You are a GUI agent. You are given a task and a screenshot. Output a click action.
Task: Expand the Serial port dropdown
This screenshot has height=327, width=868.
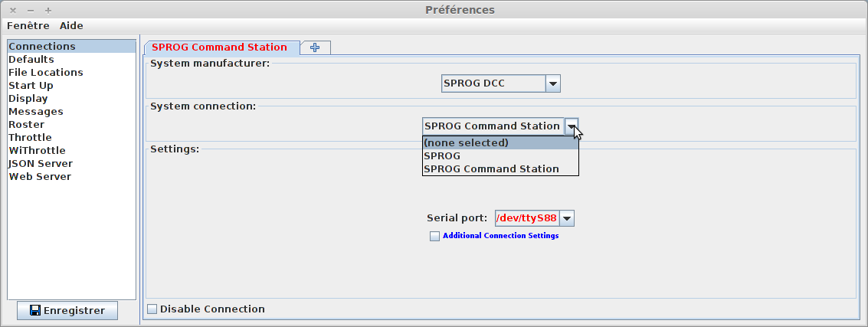click(567, 218)
